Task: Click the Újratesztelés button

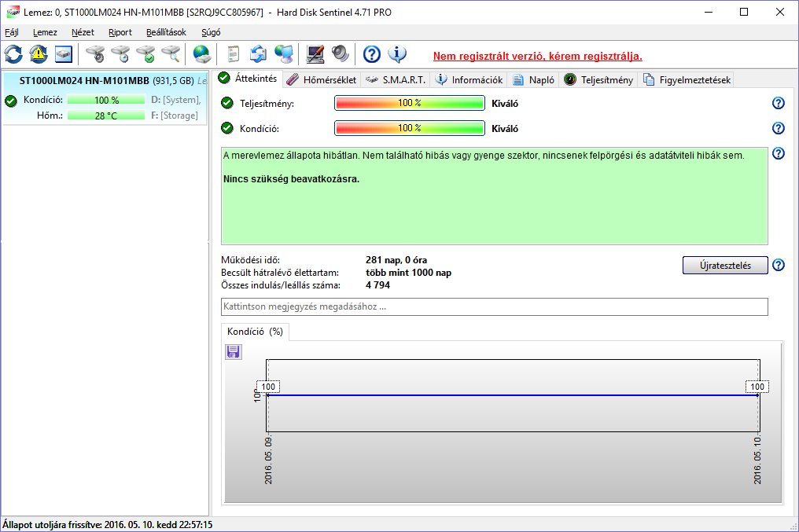Action: pyautogui.click(x=725, y=266)
